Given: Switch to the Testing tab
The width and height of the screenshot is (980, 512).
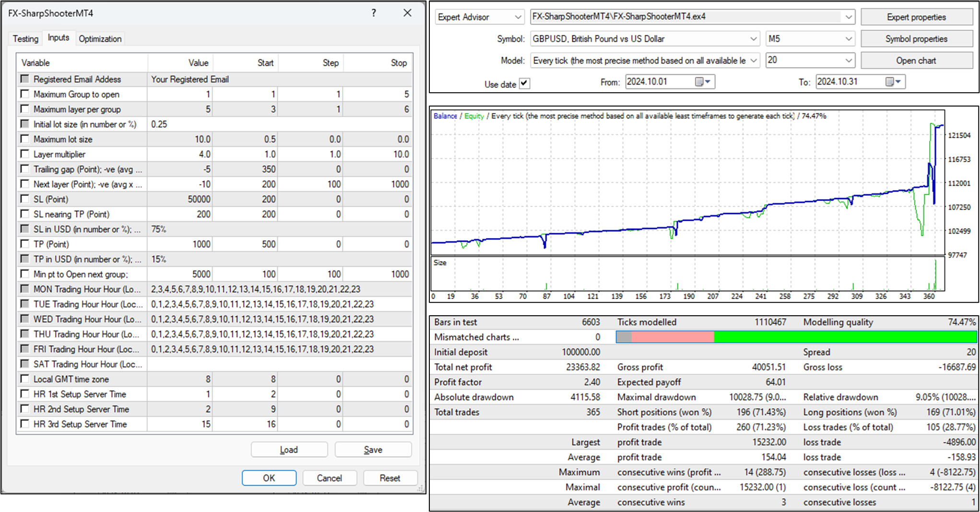Looking at the screenshot, I should (x=25, y=39).
